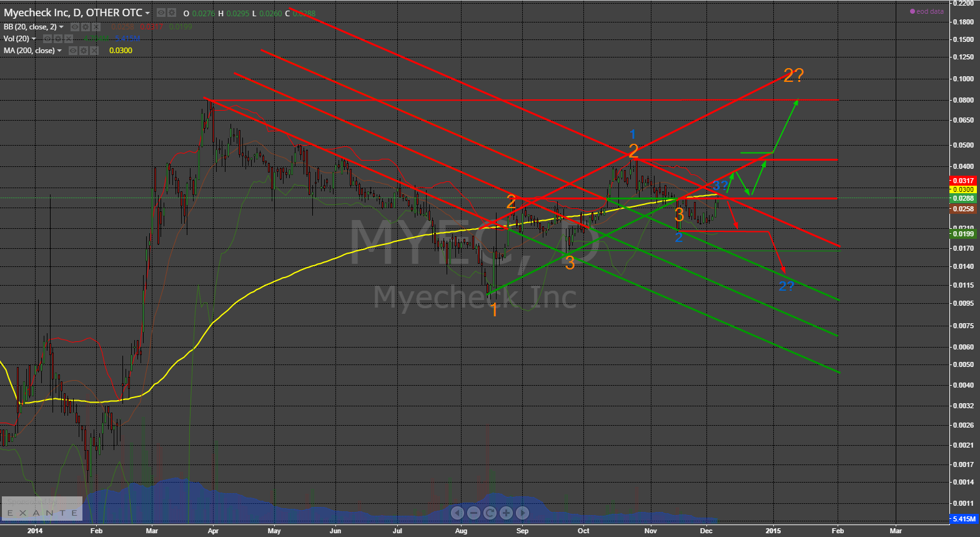Click the red 0.0317 price label
The width and height of the screenshot is (980, 537).
[963, 181]
